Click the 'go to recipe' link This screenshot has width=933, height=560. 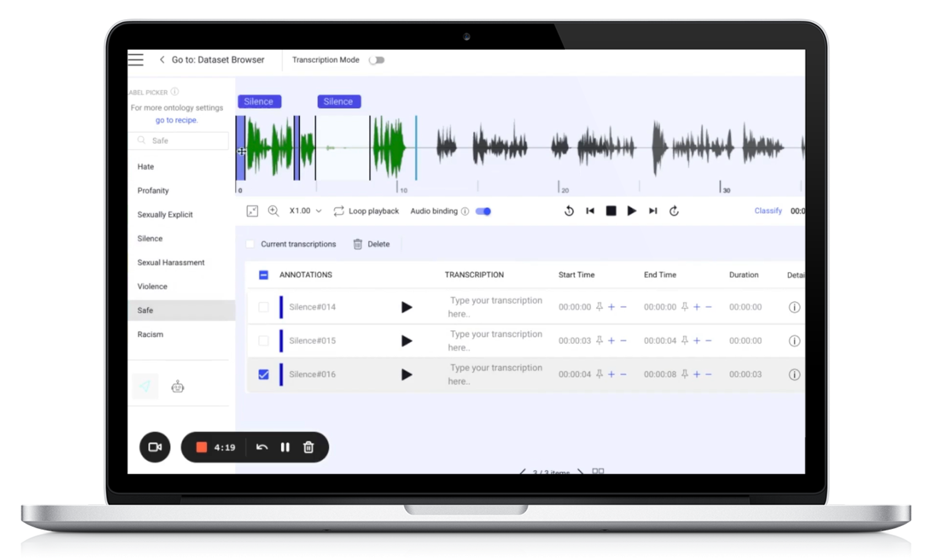176,120
